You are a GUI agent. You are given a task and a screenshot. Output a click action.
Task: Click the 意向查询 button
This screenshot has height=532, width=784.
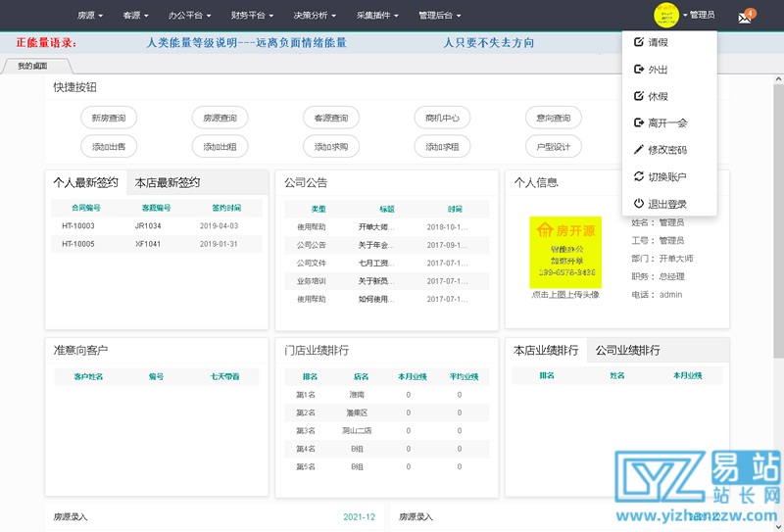[554, 118]
